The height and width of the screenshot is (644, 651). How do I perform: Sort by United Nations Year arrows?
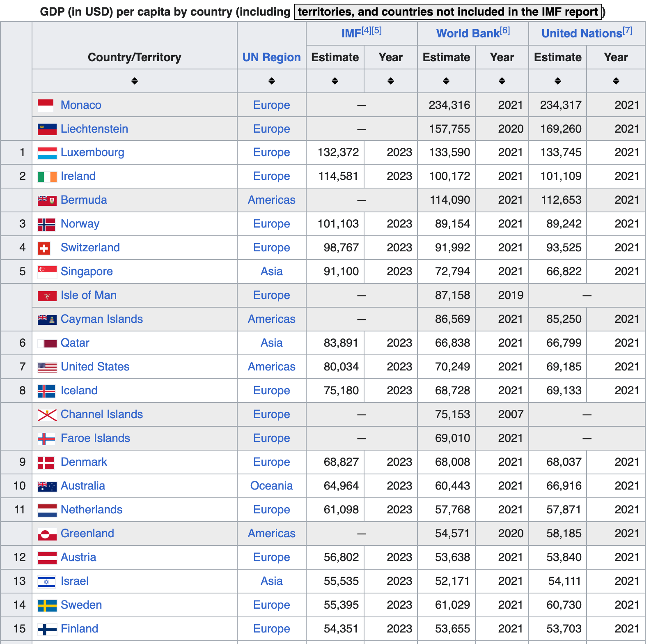pos(616,81)
